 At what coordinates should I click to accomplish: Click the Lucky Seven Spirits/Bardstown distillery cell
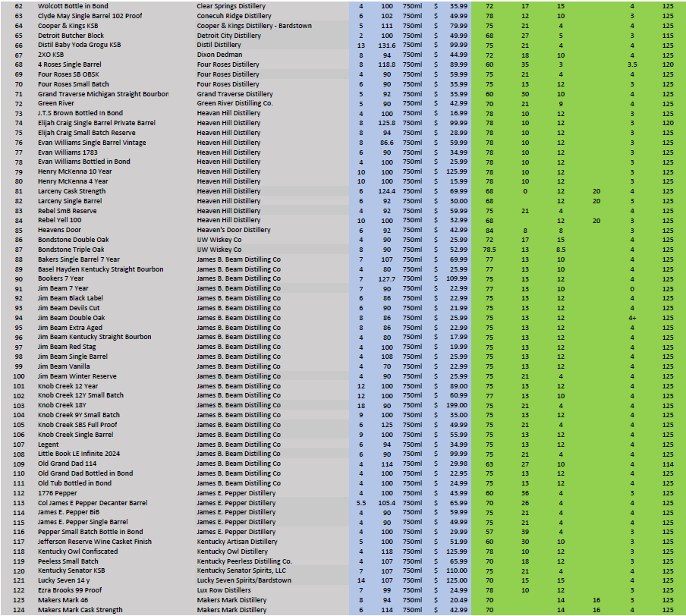click(244, 580)
